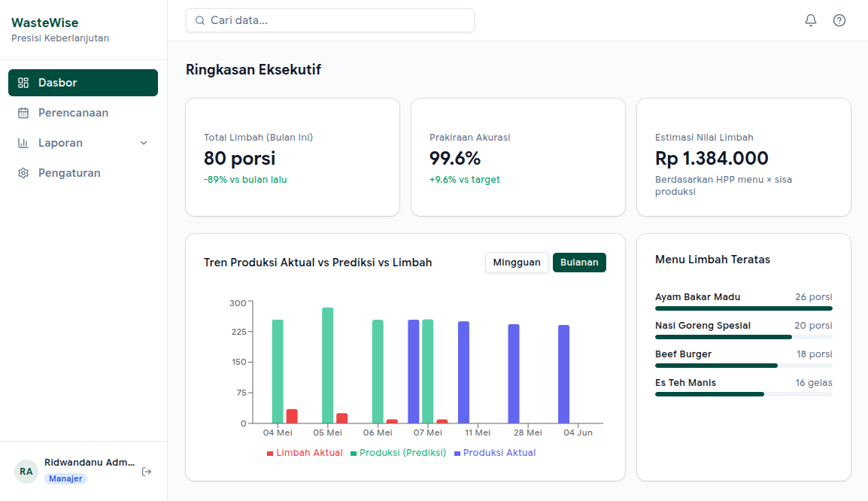Switch chart to Bulanan view

pos(579,263)
